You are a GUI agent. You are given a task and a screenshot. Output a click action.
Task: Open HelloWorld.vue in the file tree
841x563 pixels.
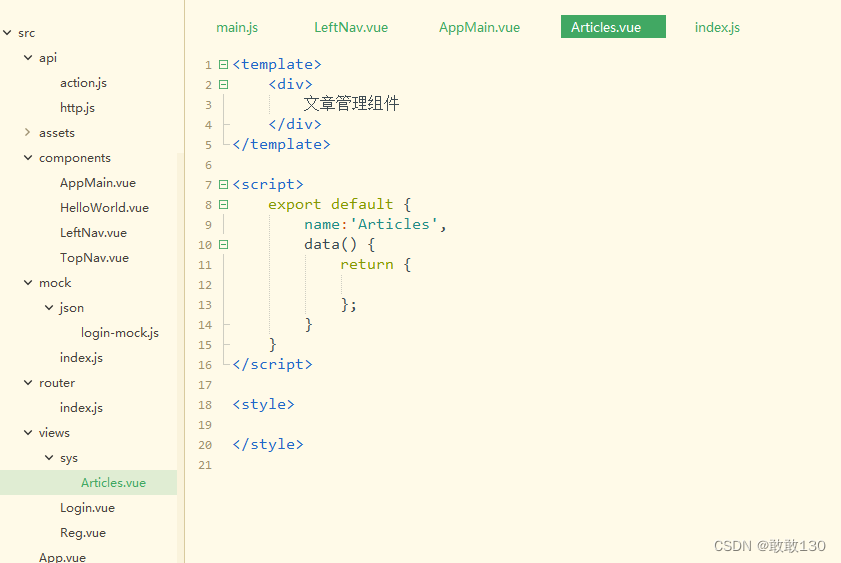(x=105, y=208)
